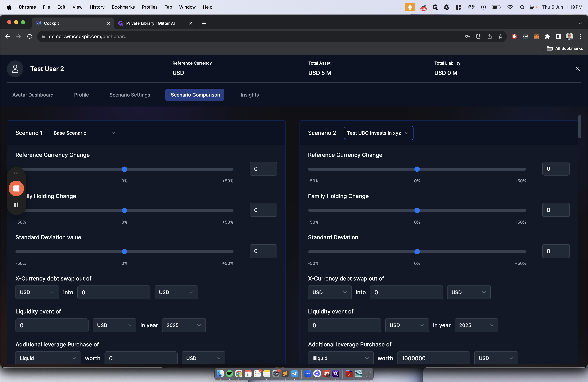
Task: Open the History menu
Action: pyautogui.click(x=97, y=7)
